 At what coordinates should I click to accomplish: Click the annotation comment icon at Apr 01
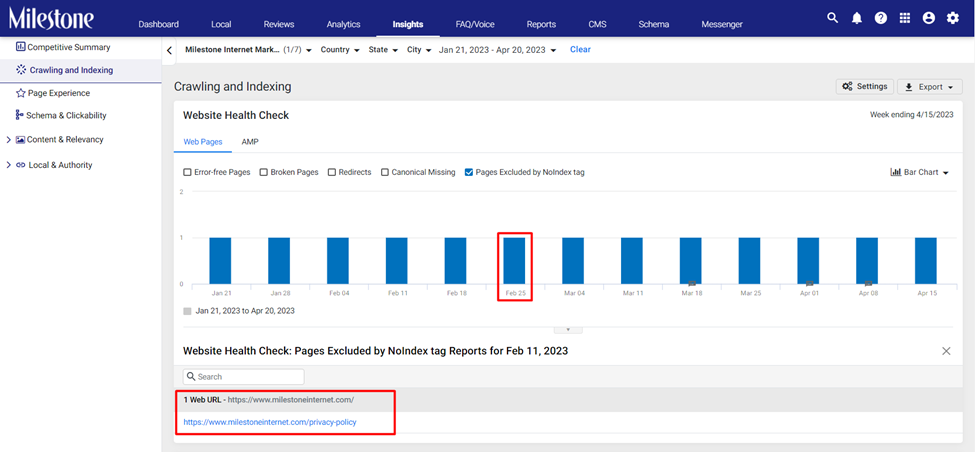810,284
